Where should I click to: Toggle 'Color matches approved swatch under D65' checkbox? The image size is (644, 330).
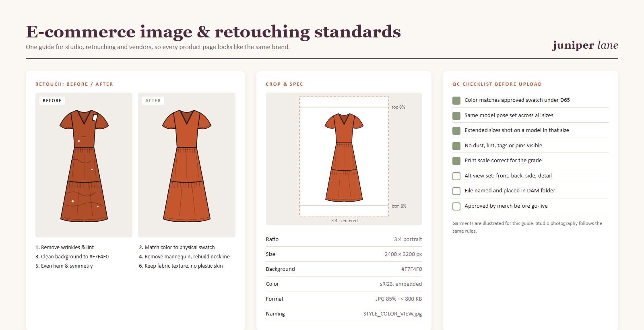(x=456, y=100)
